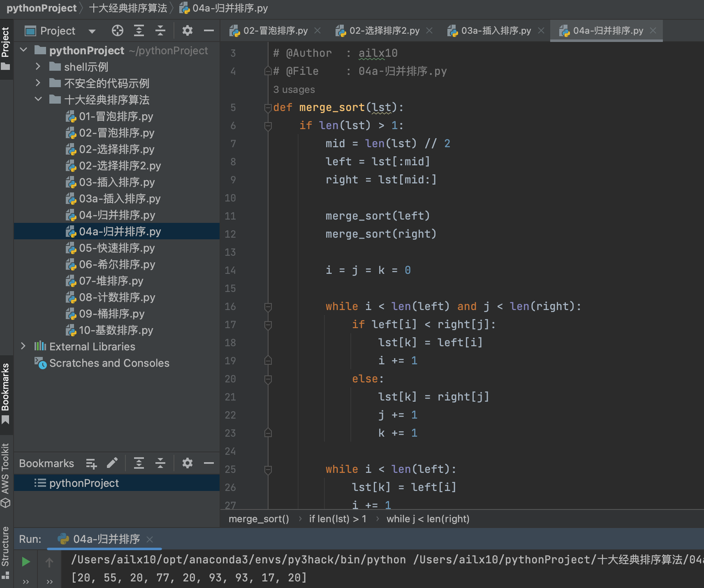Collapse the 十大经典排序算法 folder
Viewport: 704px width, 588px height.
tap(38, 99)
